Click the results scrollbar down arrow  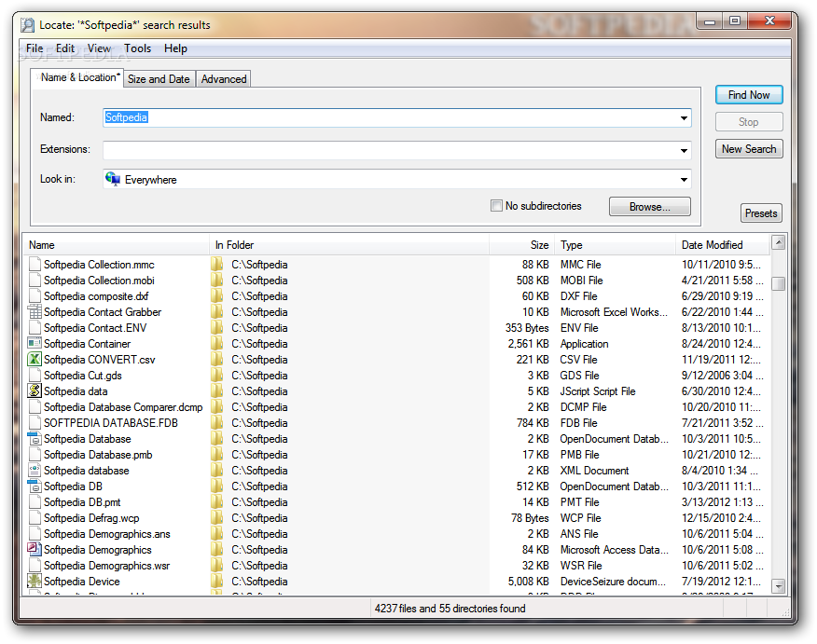coord(779,586)
